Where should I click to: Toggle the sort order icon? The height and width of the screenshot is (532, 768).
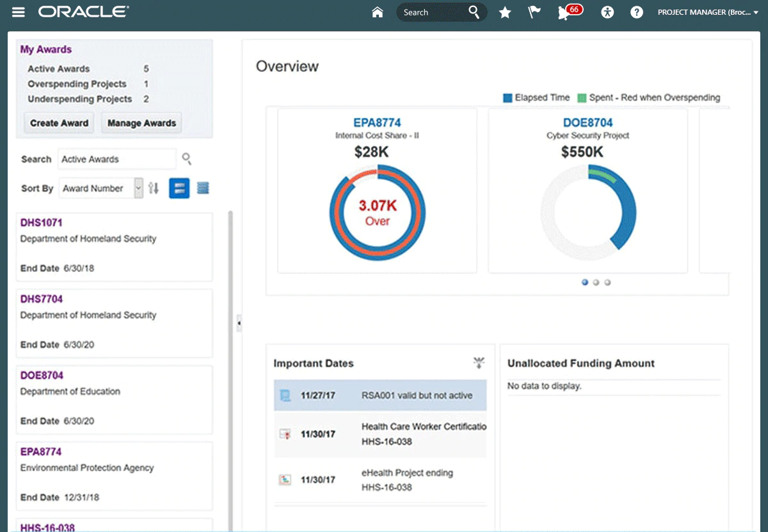tap(154, 188)
